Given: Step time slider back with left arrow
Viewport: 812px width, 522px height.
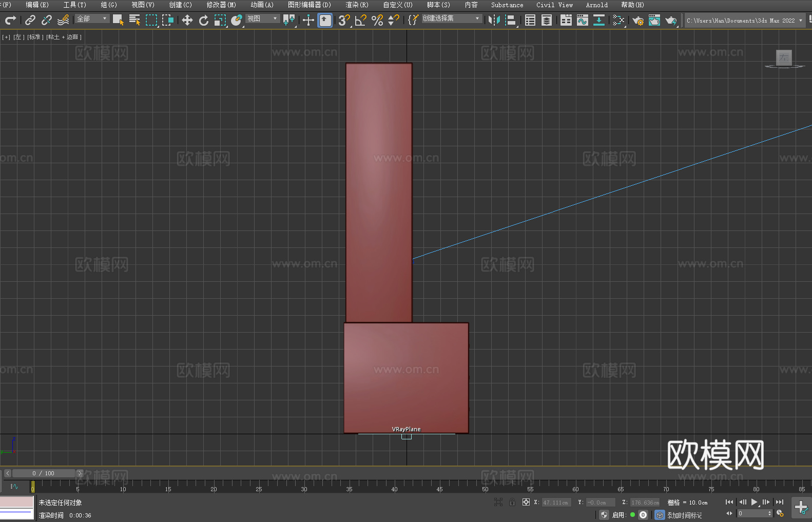Looking at the screenshot, I should coord(7,473).
